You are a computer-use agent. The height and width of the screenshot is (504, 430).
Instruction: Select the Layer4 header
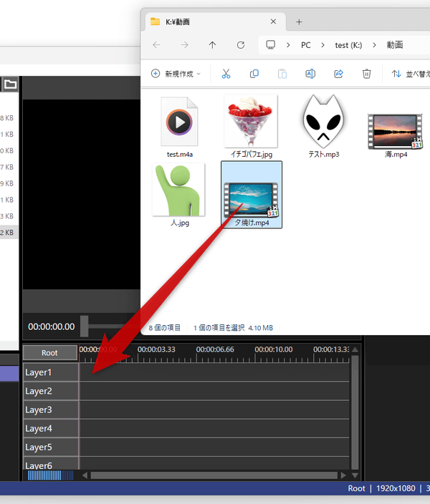(51, 428)
